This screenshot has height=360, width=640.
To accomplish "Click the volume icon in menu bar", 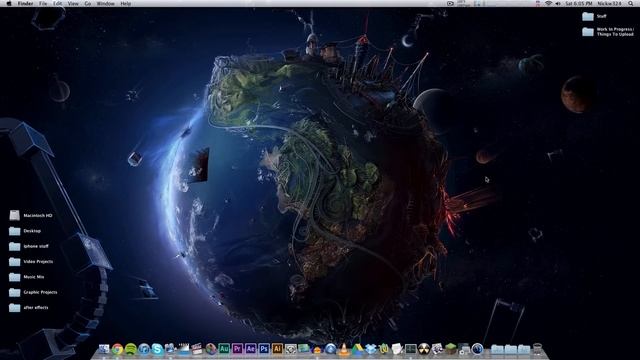I will [558, 3].
